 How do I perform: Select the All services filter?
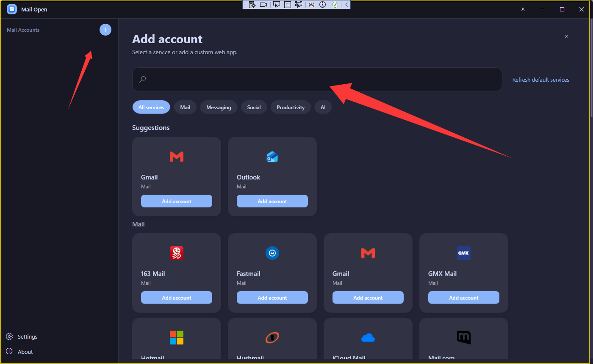point(151,107)
